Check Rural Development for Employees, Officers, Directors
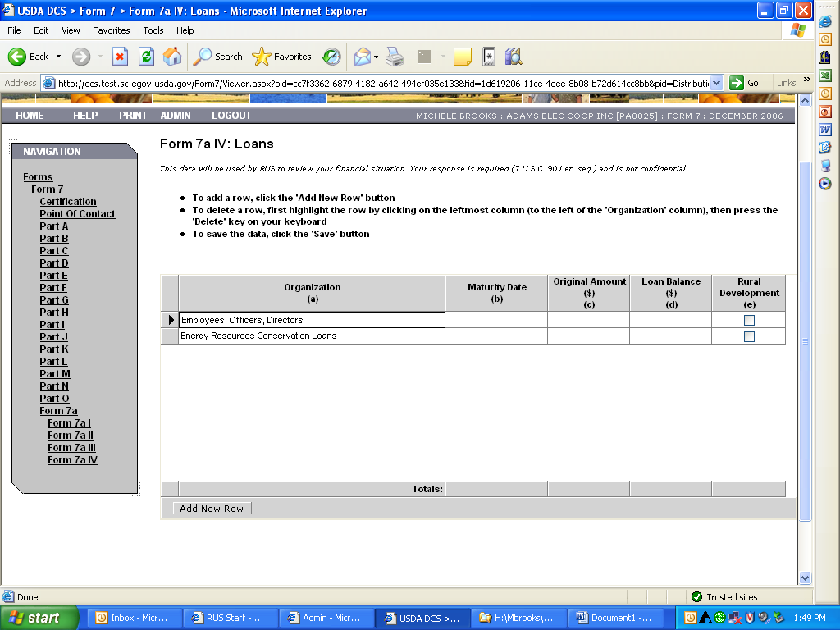The image size is (840, 630). tap(749, 321)
